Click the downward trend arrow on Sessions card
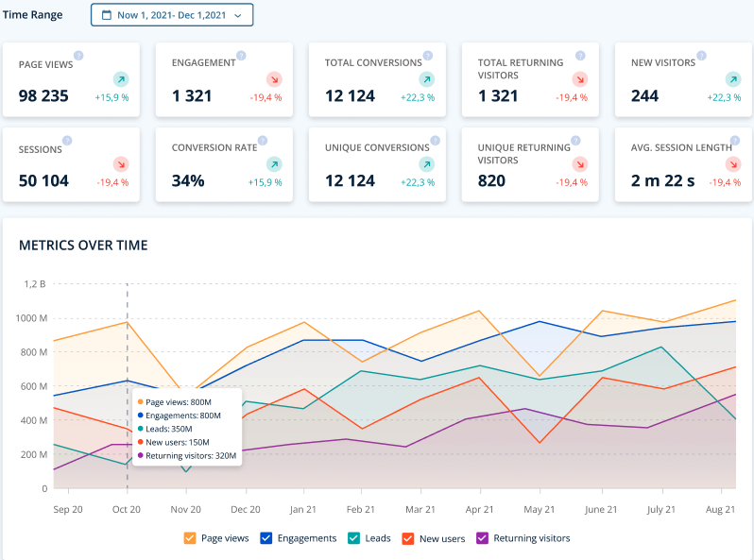 [x=121, y=164]
